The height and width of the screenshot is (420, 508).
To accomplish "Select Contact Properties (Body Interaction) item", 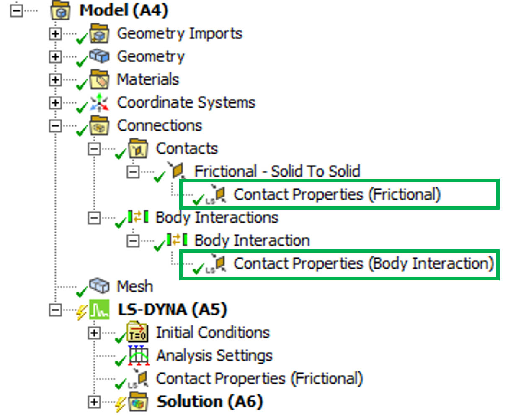I will [x=363, y=264].
